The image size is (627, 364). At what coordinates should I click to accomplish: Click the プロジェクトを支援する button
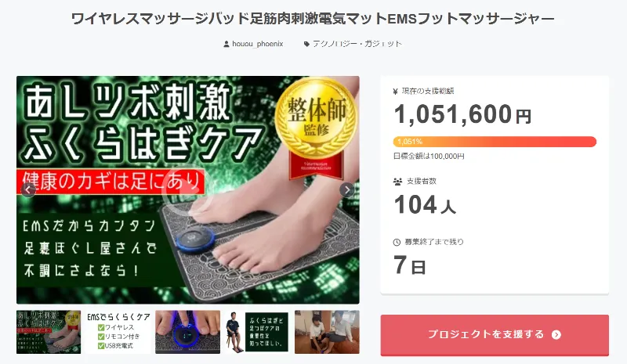(x=495, y=335)
